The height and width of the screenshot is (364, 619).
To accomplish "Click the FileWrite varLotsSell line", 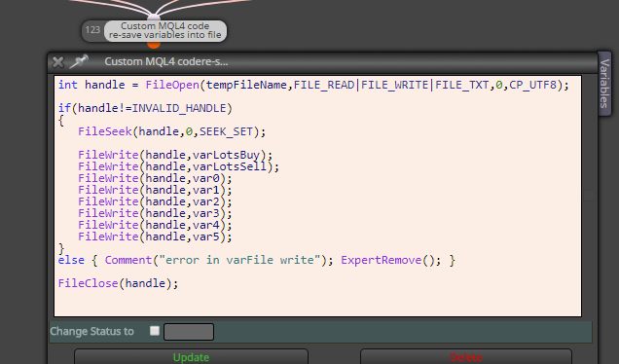I will point(178,166).
